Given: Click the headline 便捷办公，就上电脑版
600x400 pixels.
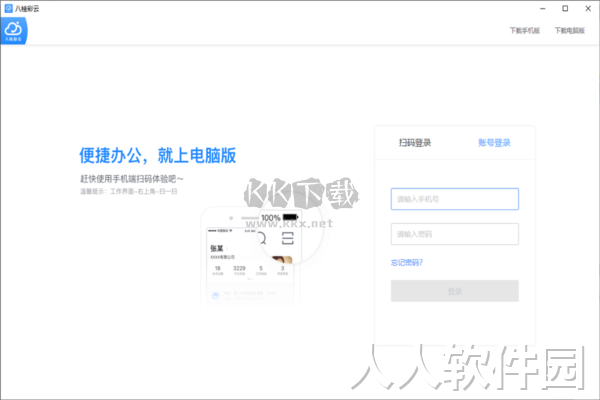Looking at the screenshot, I should pos(158,156).
